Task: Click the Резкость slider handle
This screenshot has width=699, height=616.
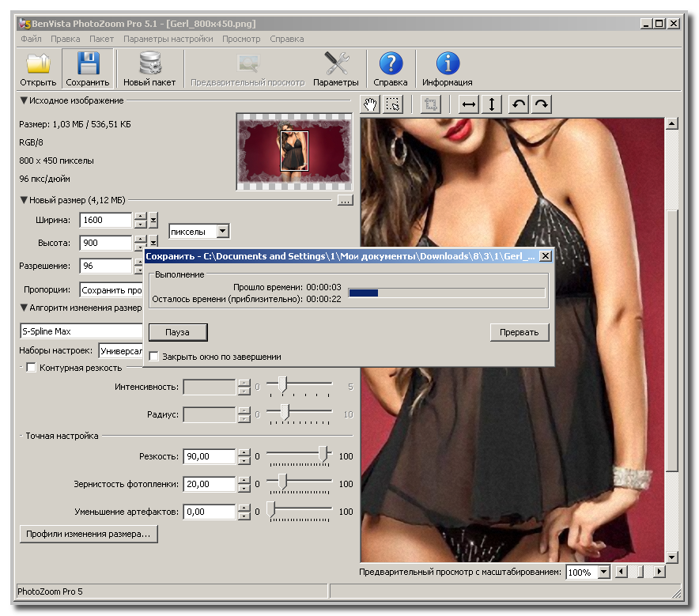Action: (323, 453)
